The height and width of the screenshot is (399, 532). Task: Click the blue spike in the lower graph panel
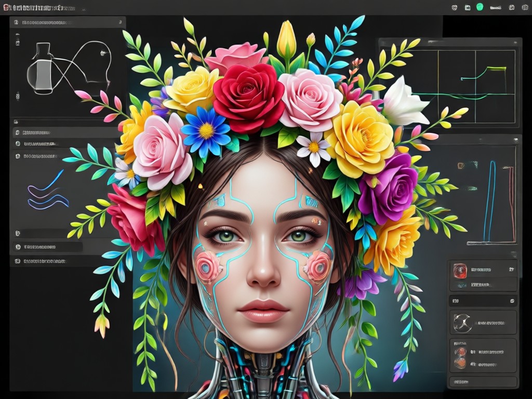(490, 201)
